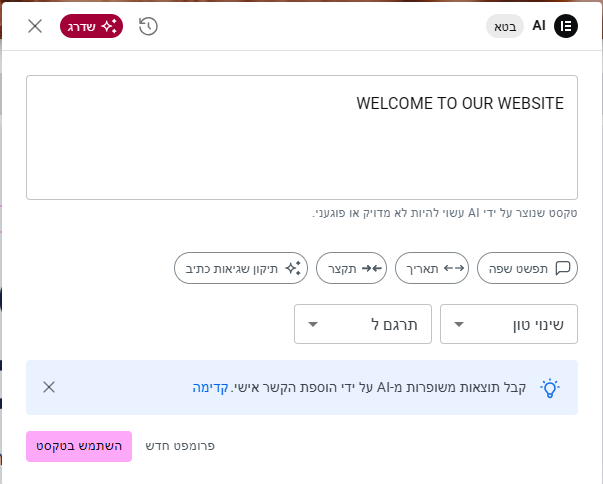This screenshot has height=484, width=603.
Task: Click the speech bubble simplify-language icon
Action: tap(563, 268)
